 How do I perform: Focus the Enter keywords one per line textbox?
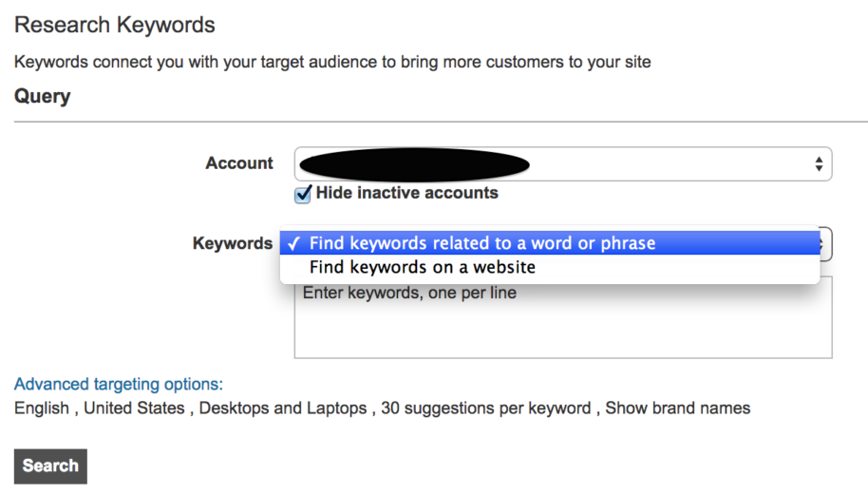(563, 318)
